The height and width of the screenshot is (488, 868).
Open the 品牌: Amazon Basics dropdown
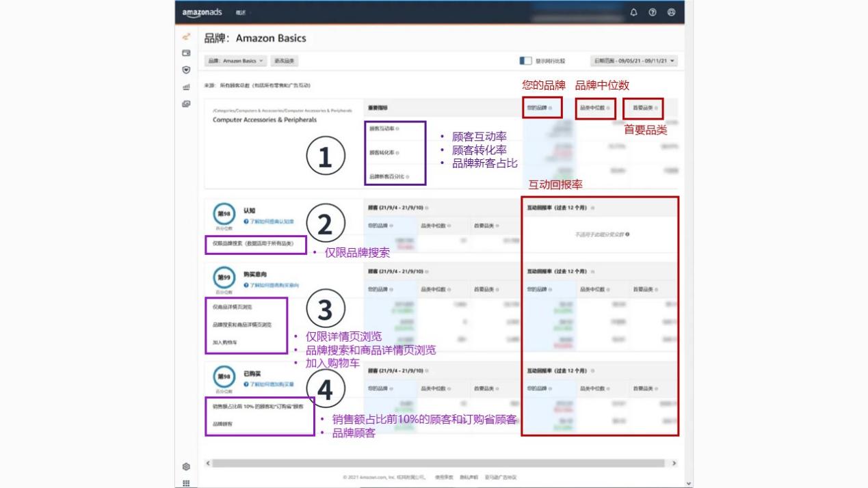coord(236,61)
